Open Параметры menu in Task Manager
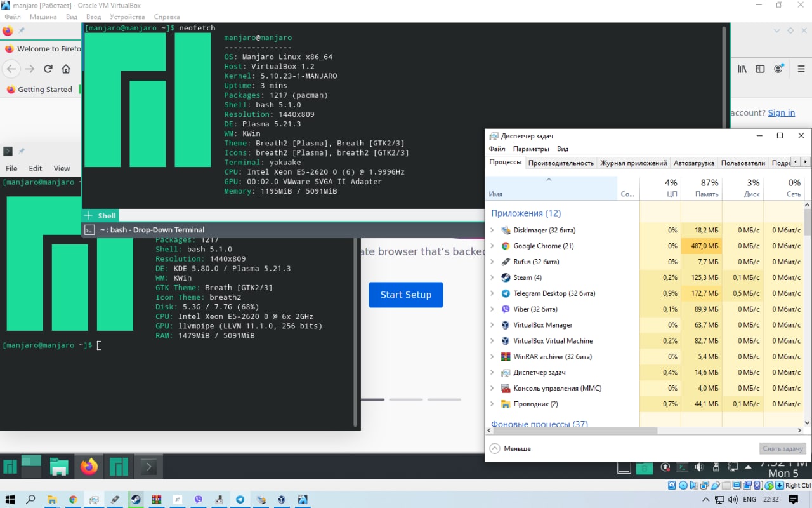Image resolution: width=812 pixels, height=508 pixels. click(531, 149)
